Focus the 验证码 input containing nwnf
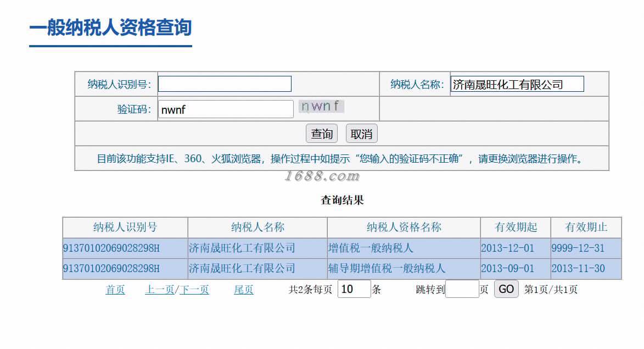Screen dimensions: 644x349 point(226,109)
